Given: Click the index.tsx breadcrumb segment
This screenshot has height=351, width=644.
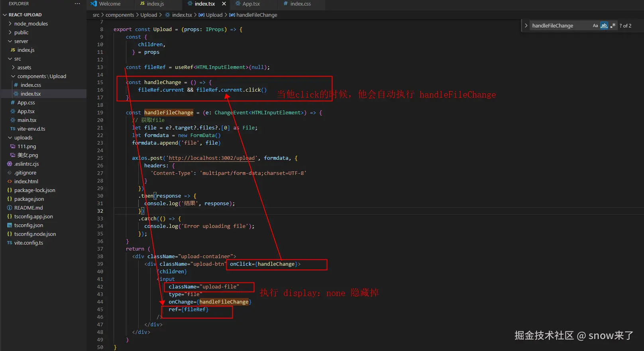Looking at the screenshot, I should [x=182, y=15].
